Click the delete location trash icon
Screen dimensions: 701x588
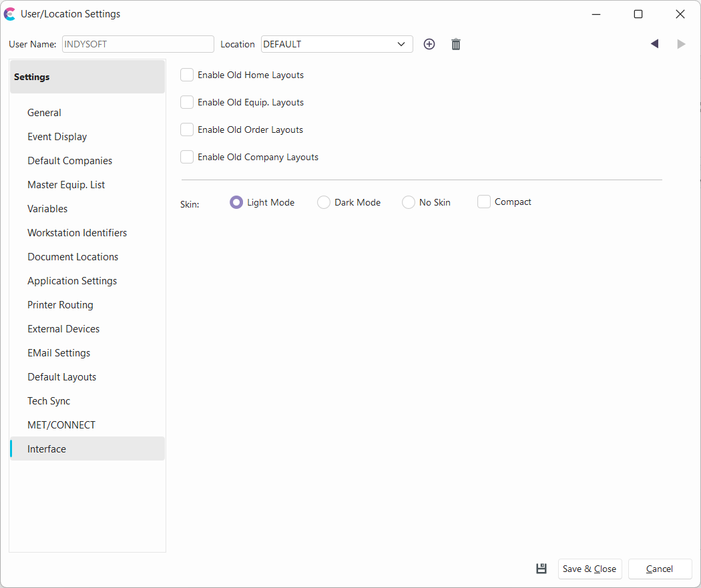point(456,44)
